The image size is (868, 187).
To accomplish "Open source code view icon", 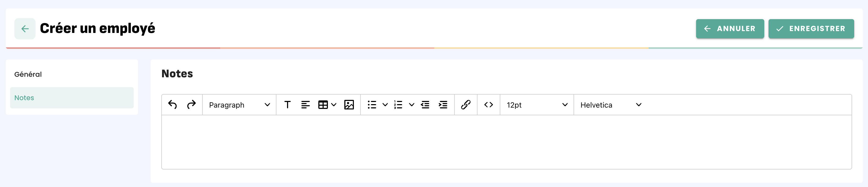I will pos(489,105).
